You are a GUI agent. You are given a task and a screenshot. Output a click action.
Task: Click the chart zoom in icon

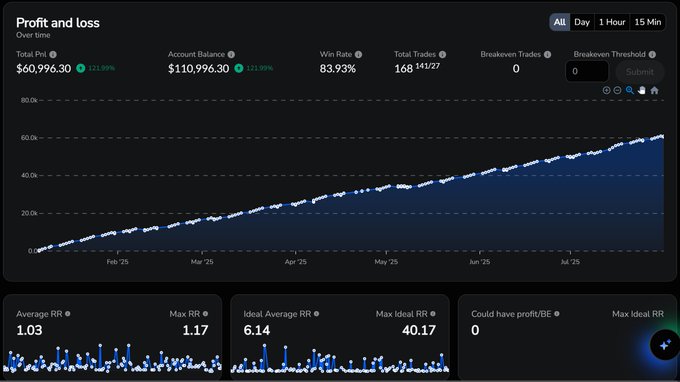click(x=606, y=90)
